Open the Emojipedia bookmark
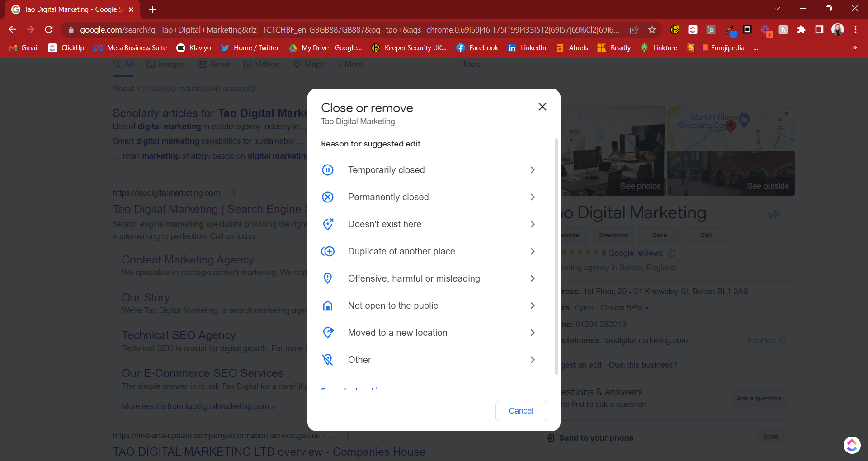Viewport: 868px width, 461px height. click(730, 48)
